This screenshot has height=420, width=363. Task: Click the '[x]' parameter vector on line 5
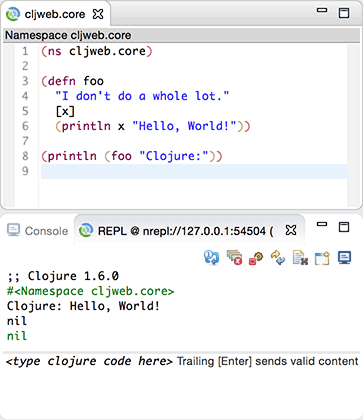[65, 111]
